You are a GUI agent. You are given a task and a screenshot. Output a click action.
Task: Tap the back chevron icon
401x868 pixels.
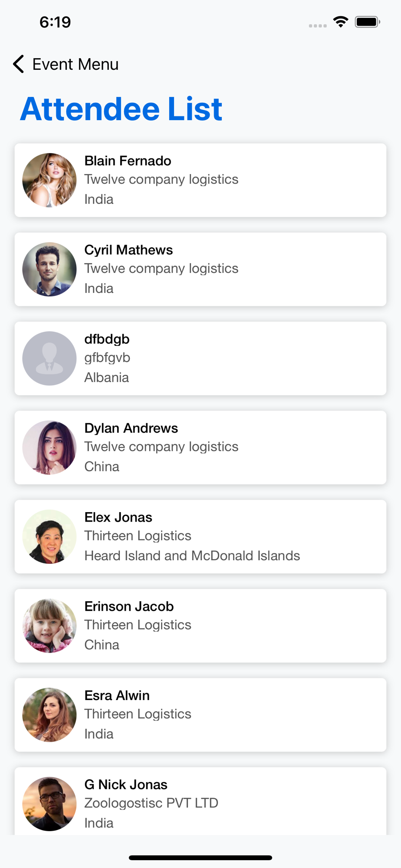point(18,64)
